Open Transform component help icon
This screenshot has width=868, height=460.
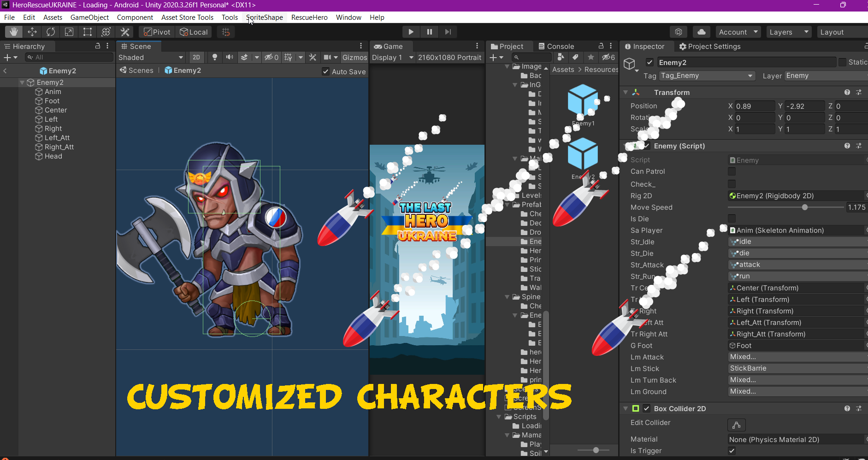point(847,92)
